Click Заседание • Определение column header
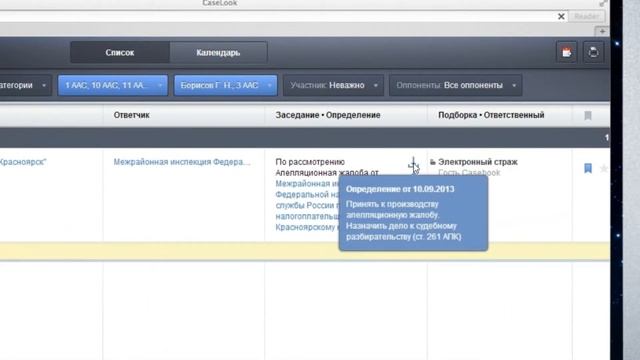 (x=328, y=115)
